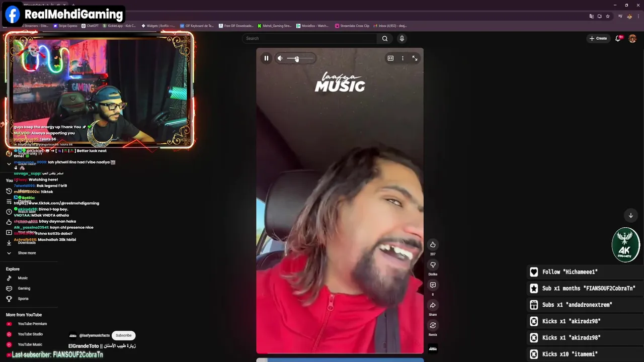
Task: Go to the next Short arrow
Action: [630, 215]
